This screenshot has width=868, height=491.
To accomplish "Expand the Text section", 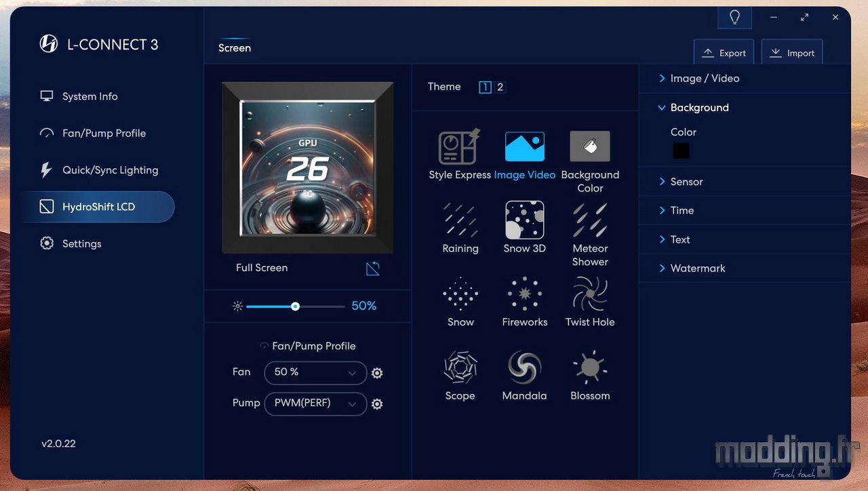I will [x=745, y=239].
